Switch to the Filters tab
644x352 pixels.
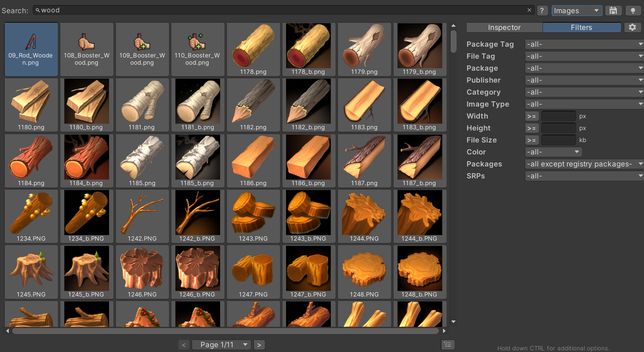tap(582, 27)
